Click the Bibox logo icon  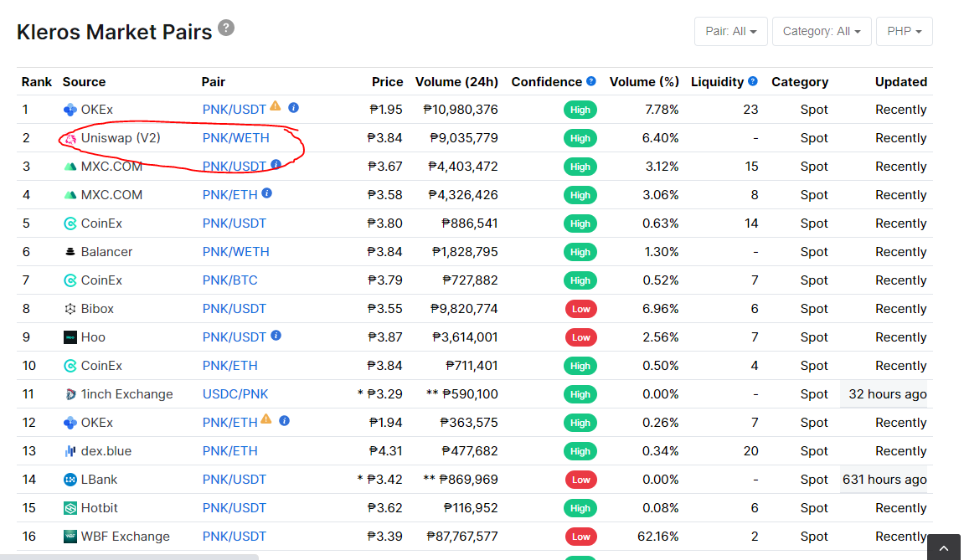(70, 309)
